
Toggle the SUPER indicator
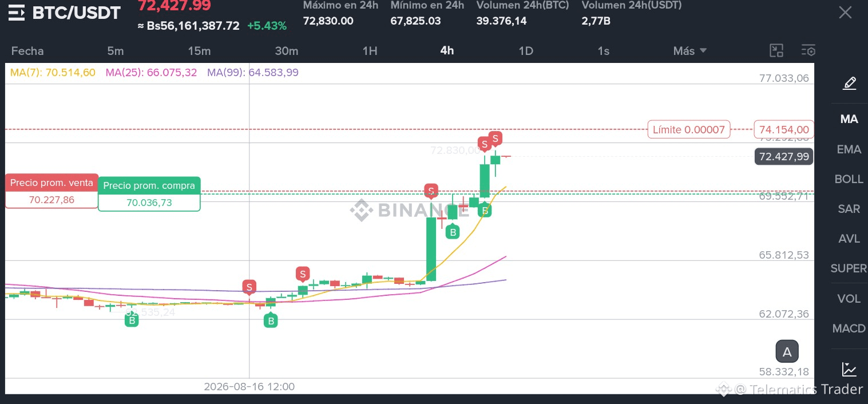click(849, 268)
